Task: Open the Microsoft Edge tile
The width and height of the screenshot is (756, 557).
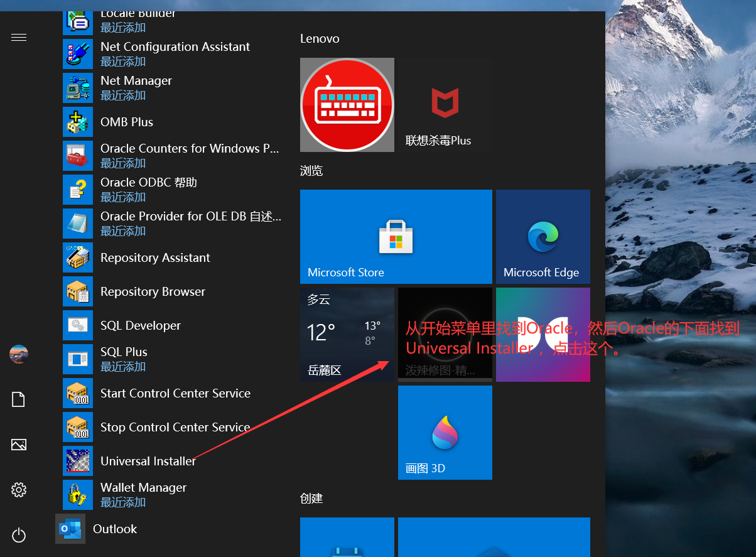Action: (x=543, y=237)
